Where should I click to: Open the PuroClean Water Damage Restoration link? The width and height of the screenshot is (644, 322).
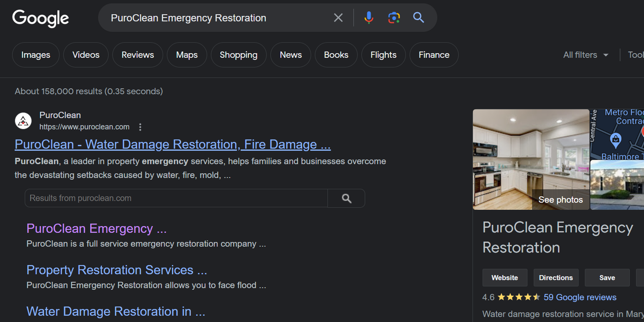tap(172, 144)
